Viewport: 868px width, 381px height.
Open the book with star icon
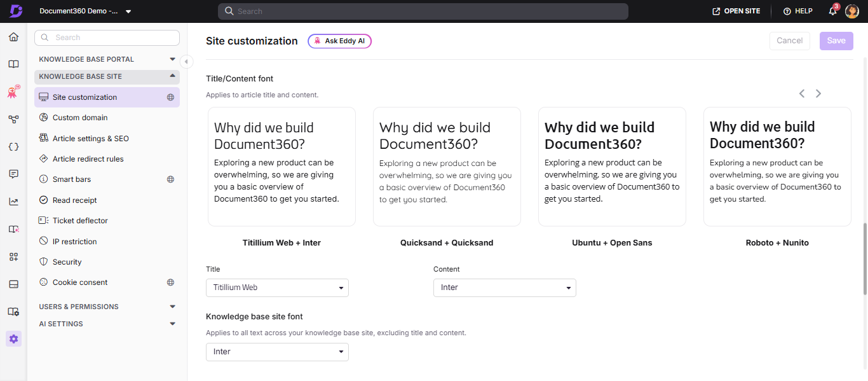13,229
